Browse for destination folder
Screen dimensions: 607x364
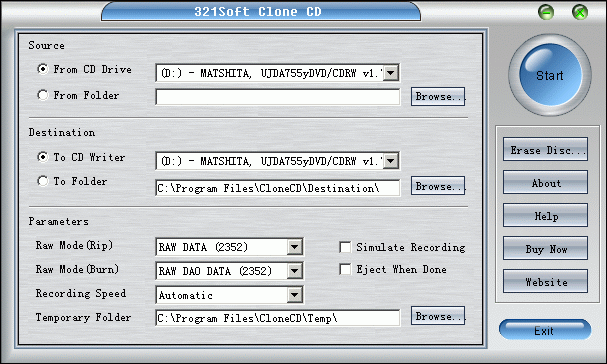pyautogui.click(x=438, y=186)
